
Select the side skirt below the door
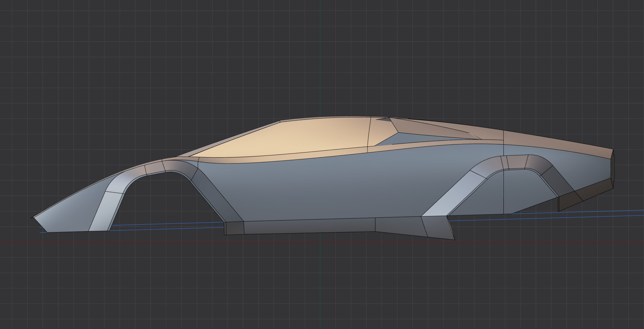309,227
